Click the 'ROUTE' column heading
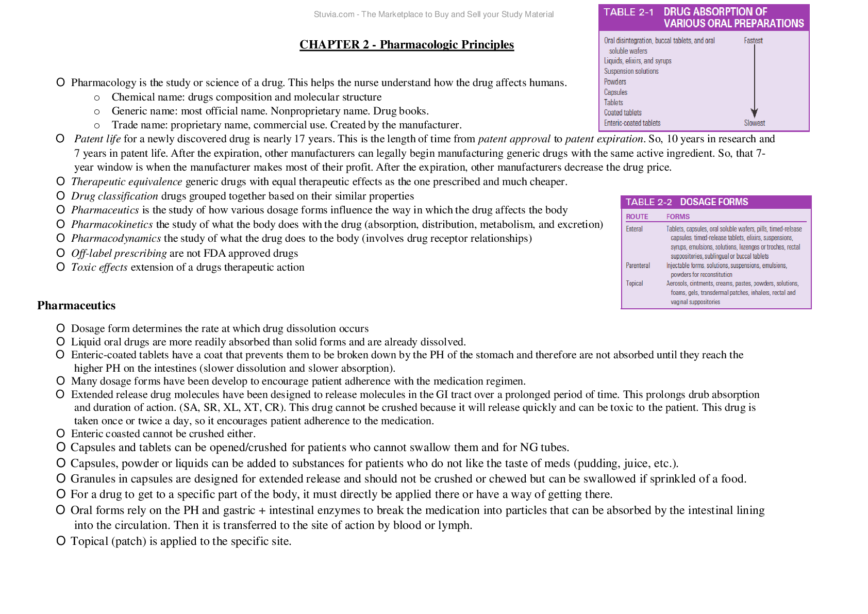Image resolution: width=868 pixels, height=614 pixels. [x=637, y=217]
